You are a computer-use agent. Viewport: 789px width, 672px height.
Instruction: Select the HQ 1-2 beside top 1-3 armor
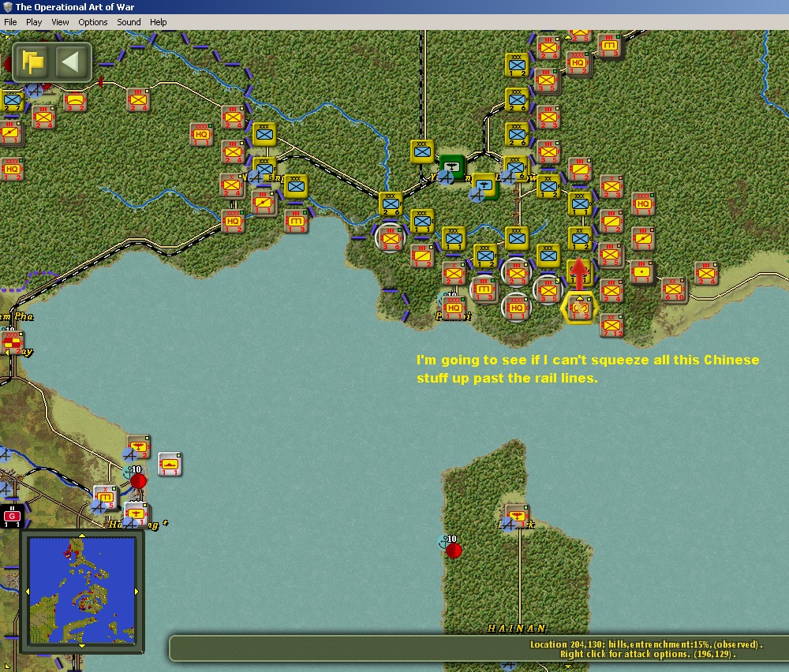pos(578,63)
